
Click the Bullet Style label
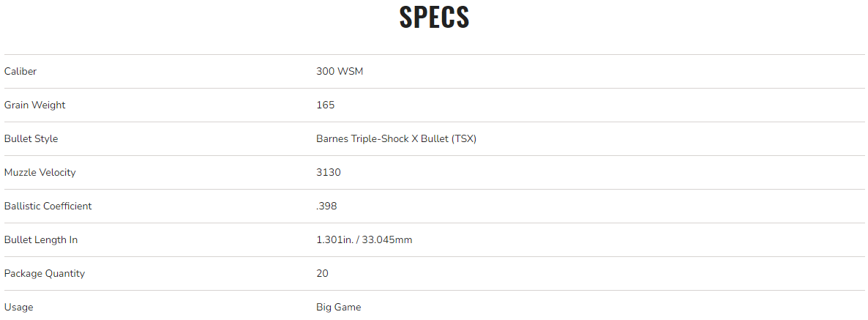[x=31, y=139]
